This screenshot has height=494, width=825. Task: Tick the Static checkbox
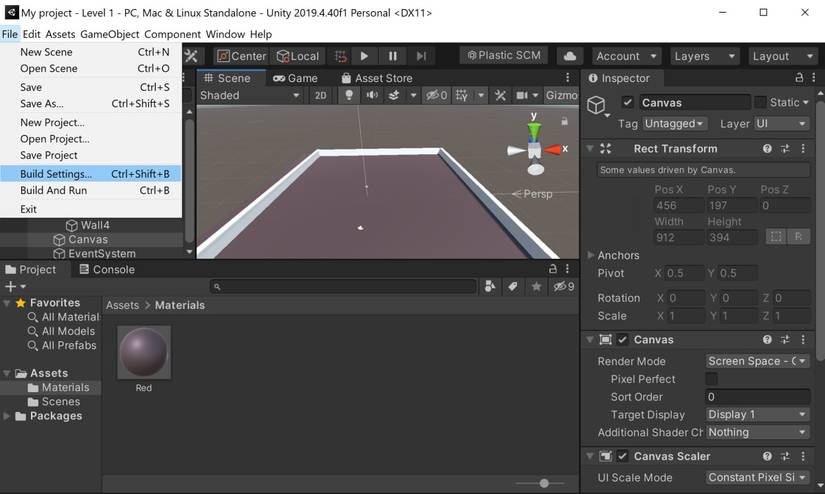pos(760,102)
